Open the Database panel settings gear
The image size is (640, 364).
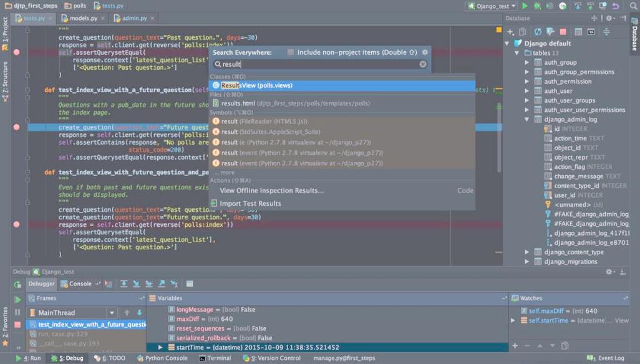pyautogui.click(x=609, y=19)
